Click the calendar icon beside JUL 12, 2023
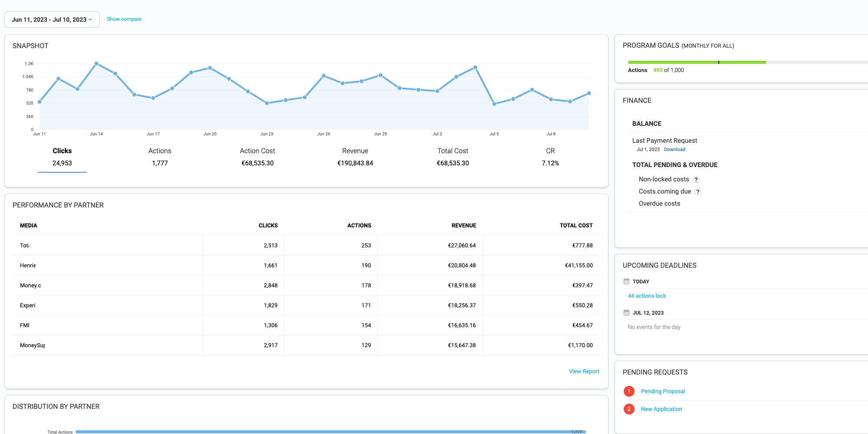The image size is (868, 434). (626, 312)
